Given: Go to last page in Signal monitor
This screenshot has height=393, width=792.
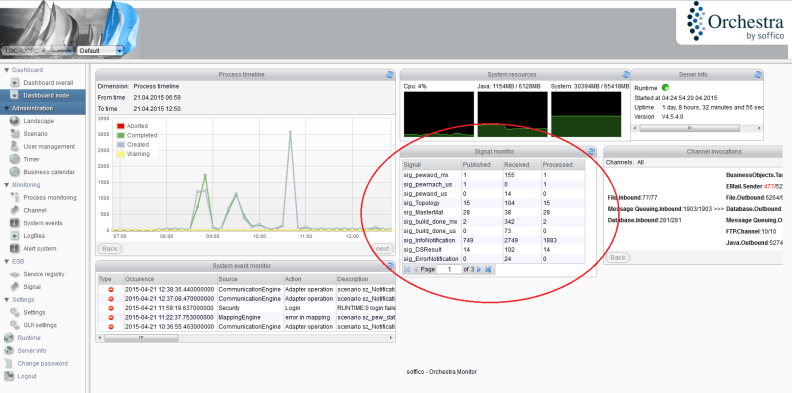Looking at the screenshot, I should (488, 270).
